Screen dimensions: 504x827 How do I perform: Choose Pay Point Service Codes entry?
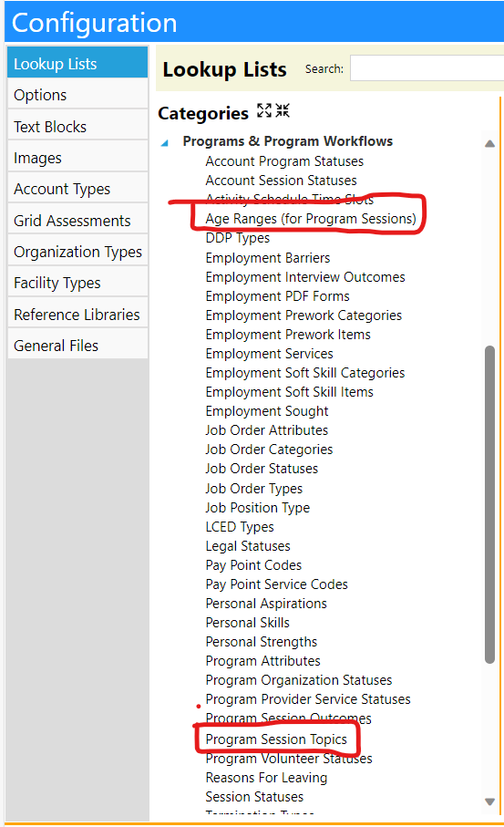277,584
